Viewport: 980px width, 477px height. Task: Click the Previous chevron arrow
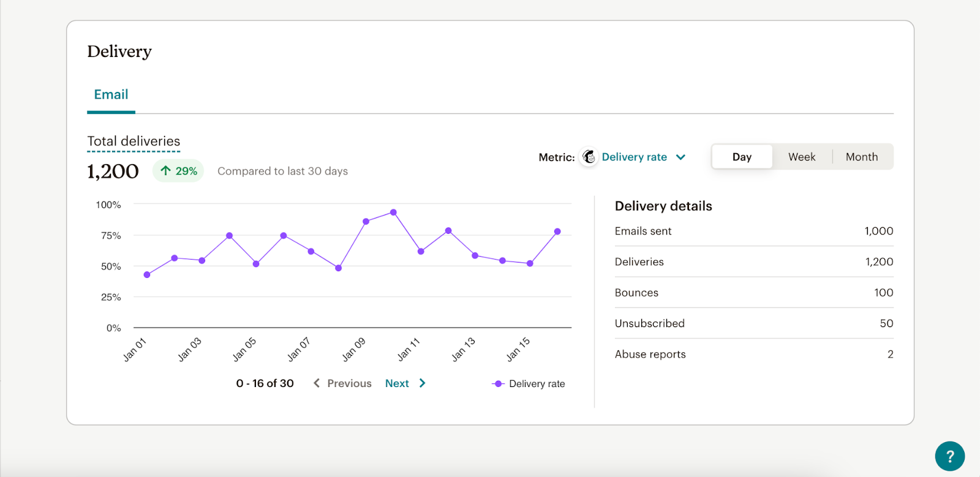(x=317, y=383)
